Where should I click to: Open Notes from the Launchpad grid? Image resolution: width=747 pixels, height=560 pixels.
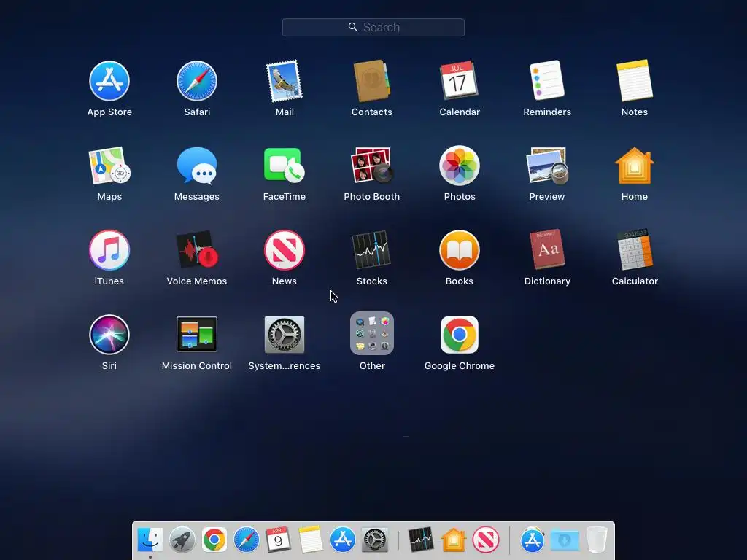point(635,80)
